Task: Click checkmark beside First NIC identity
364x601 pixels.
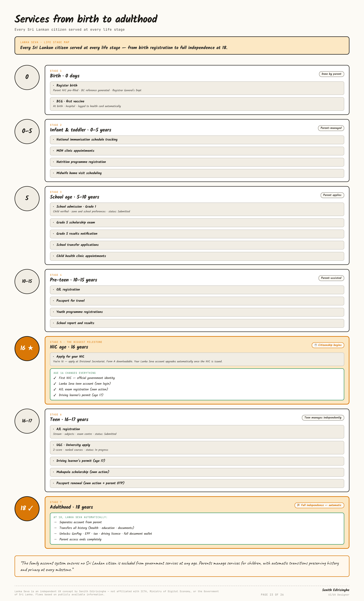Action: (x=55, y=378)
